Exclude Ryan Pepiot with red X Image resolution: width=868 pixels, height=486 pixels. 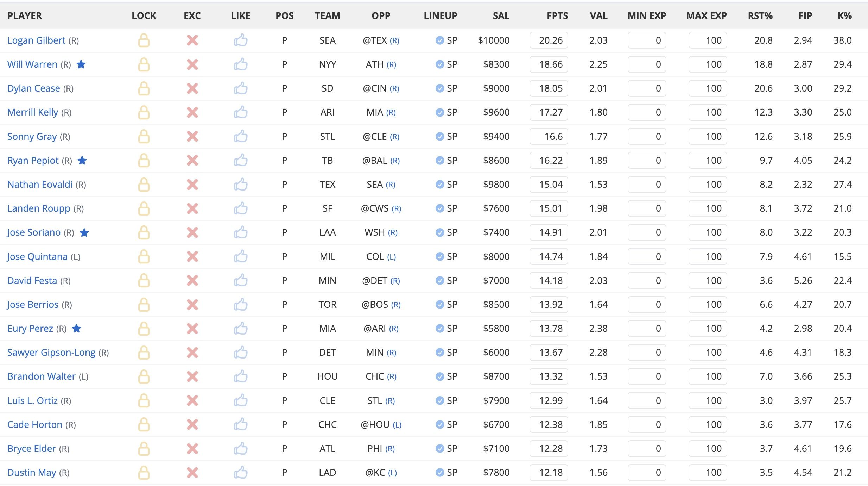pos(192,161)
